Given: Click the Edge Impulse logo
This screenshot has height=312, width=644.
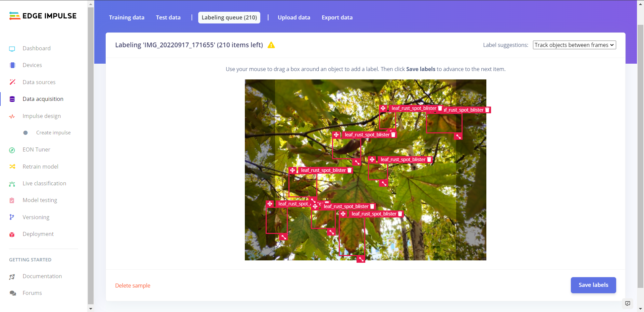Looking at the screenshot, I should point(43,16).
